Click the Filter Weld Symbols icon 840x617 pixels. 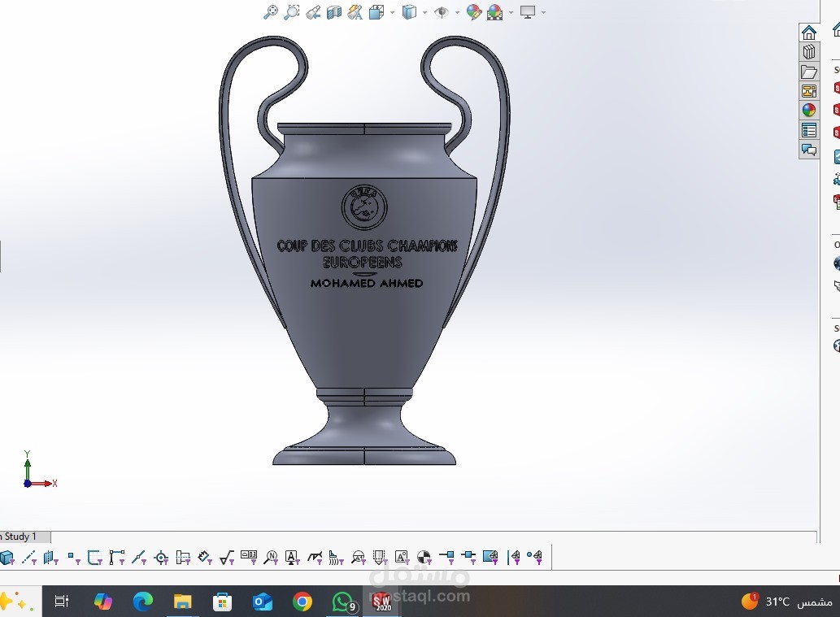pyautogui.click(x=315, y=558)
